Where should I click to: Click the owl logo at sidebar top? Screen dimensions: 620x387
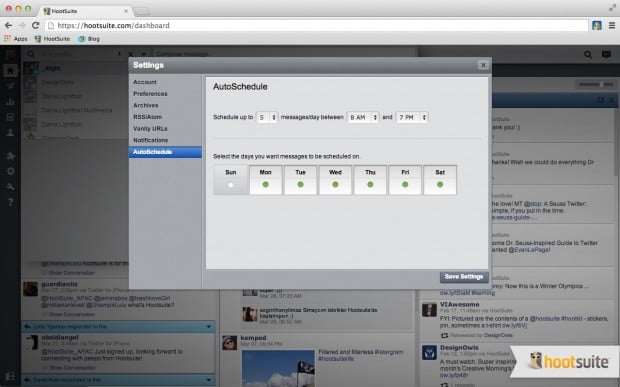(10, 55)
